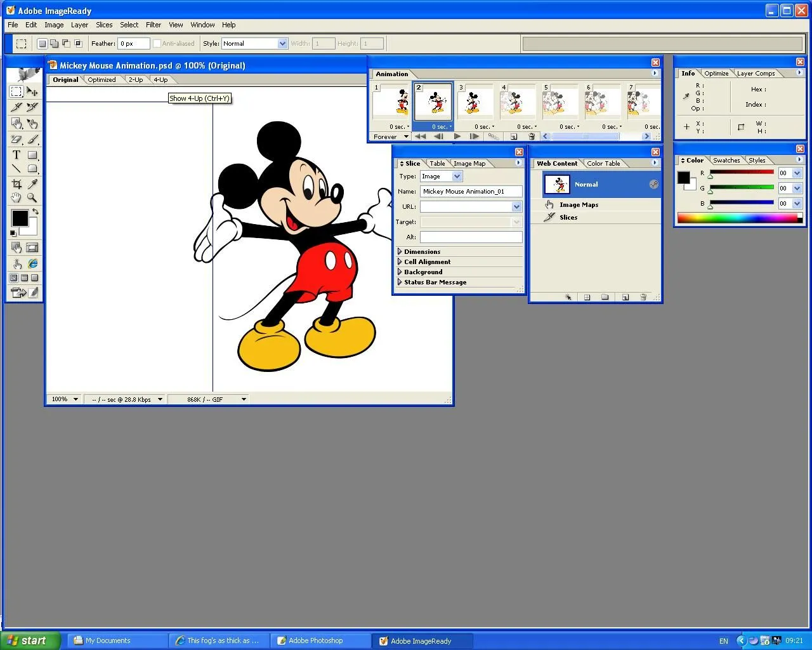Choose the Hand tool in the toolbox

click(16, 197)
